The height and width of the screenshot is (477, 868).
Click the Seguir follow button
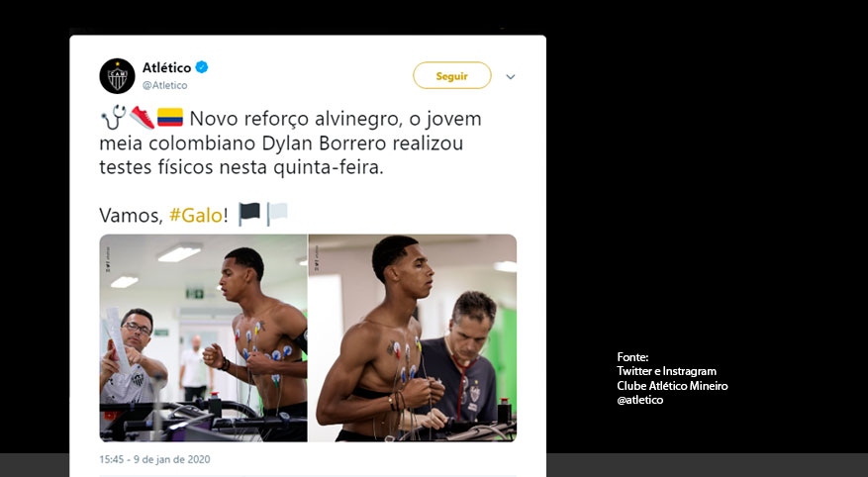451,76
